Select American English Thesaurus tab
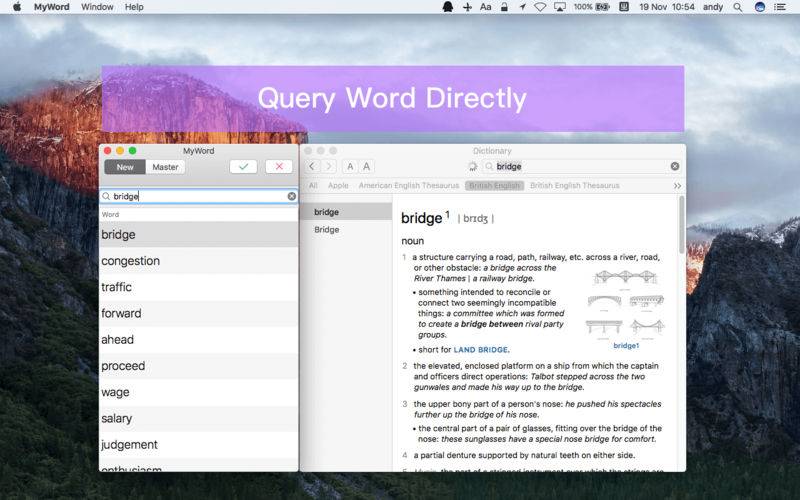This screenshot has width=800, height=500. click(x=409, y=186)
